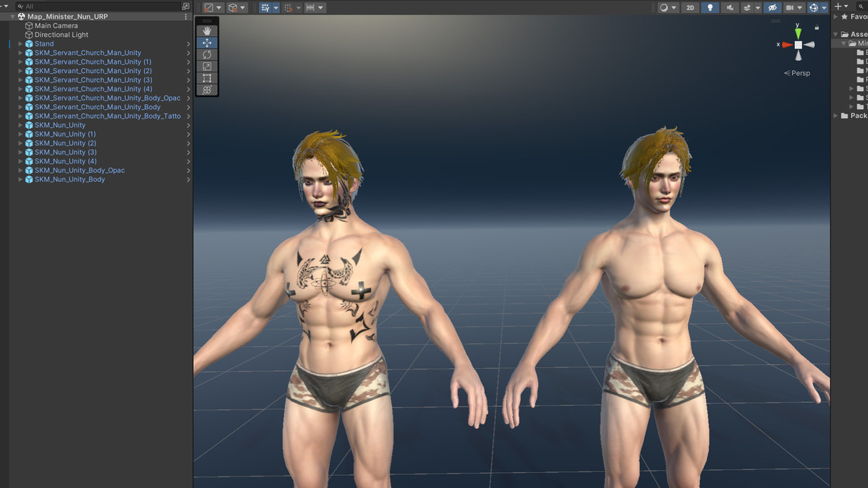Open the scene kebab options menu
The width and height of the screenshot is (868, 488).
click(x=186, y=16)
